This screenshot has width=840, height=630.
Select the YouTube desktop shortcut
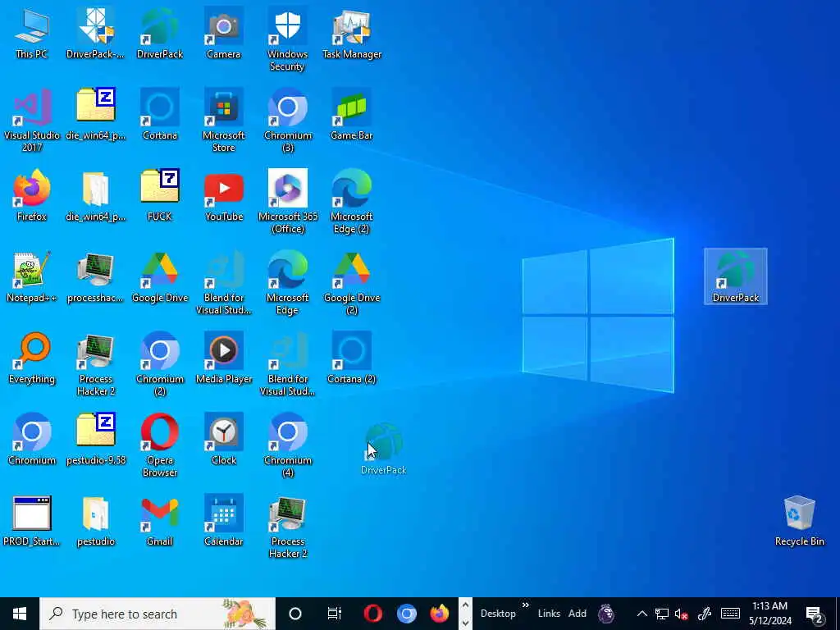[x=223, y=195]
